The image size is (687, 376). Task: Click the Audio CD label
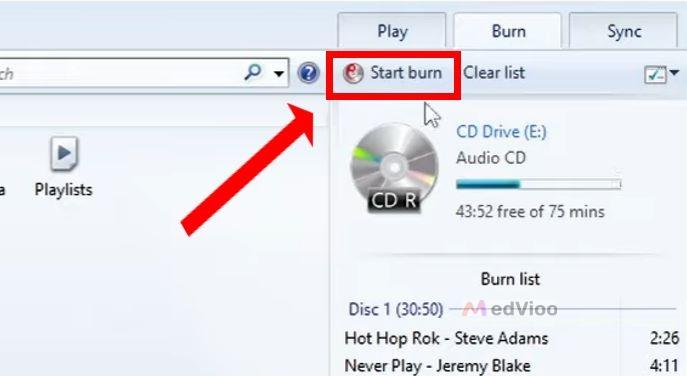[491, 158]
